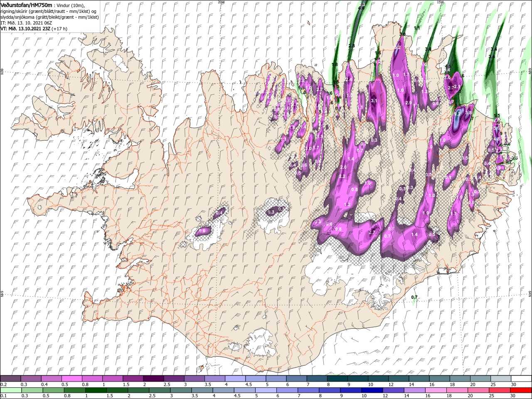This screenshot has width=532, height=399.
Task: Click the 0.2 label in the upper legend row
Action: click(3, 384)
